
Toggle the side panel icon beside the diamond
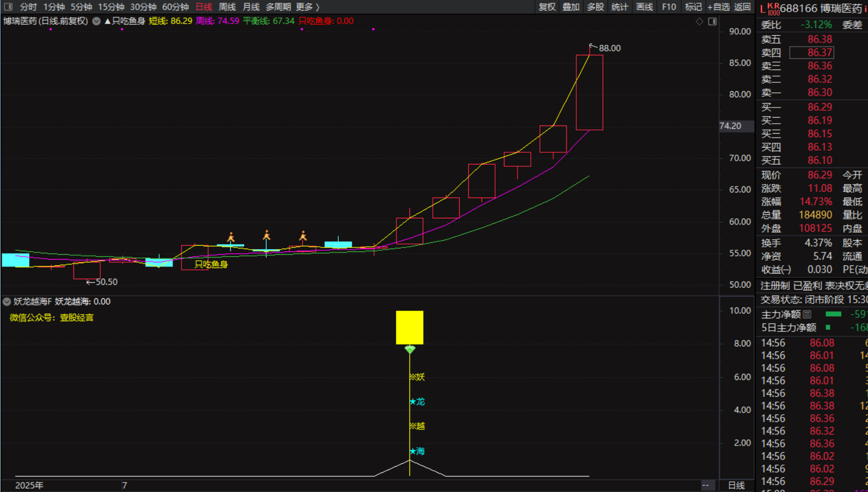tap(712, 21)
